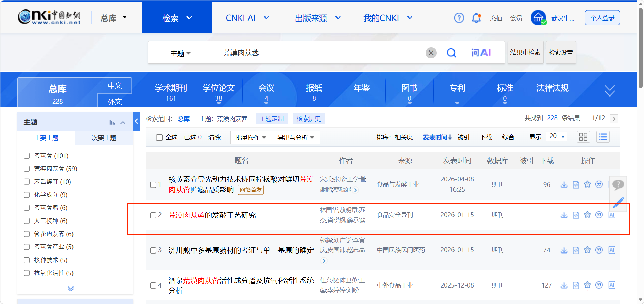644x304 pixels.
Task: Clear the search box with X icon
Action: (x=431, y=53)
